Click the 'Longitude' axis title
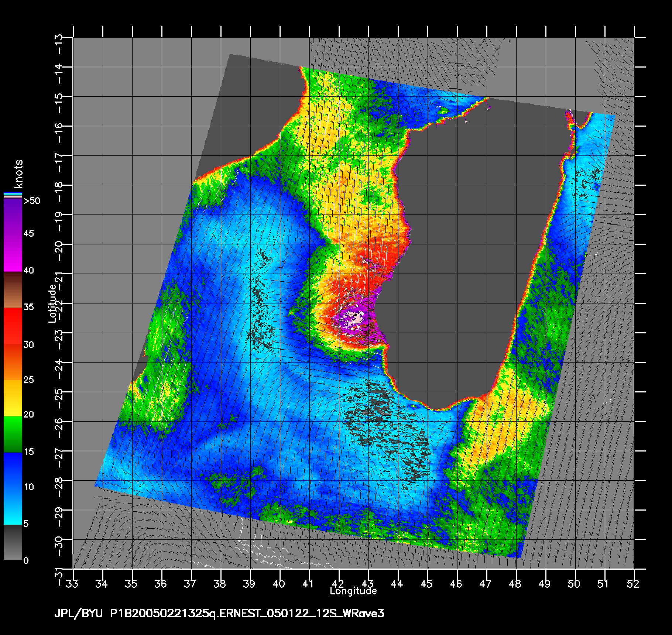672x635 pixels. tap(353, 591)
